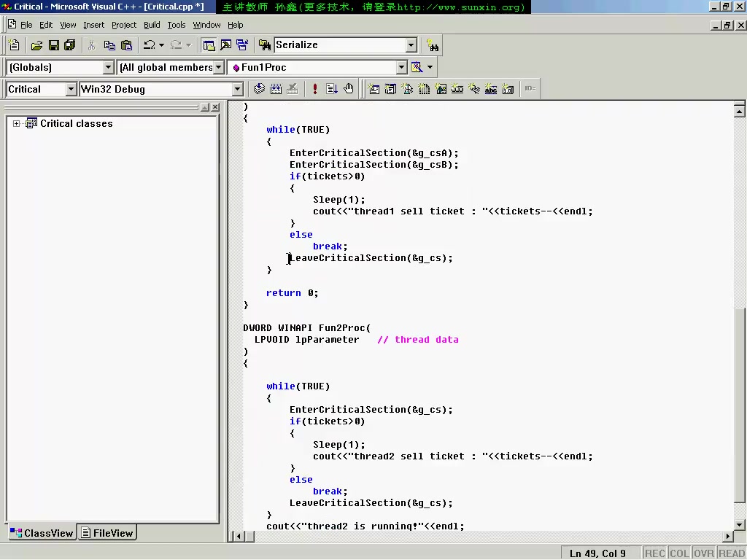Open the Fun1Proc members dropdown
Image resolution: width=747 pixels, height=560 pixels.
click(402, 67)
